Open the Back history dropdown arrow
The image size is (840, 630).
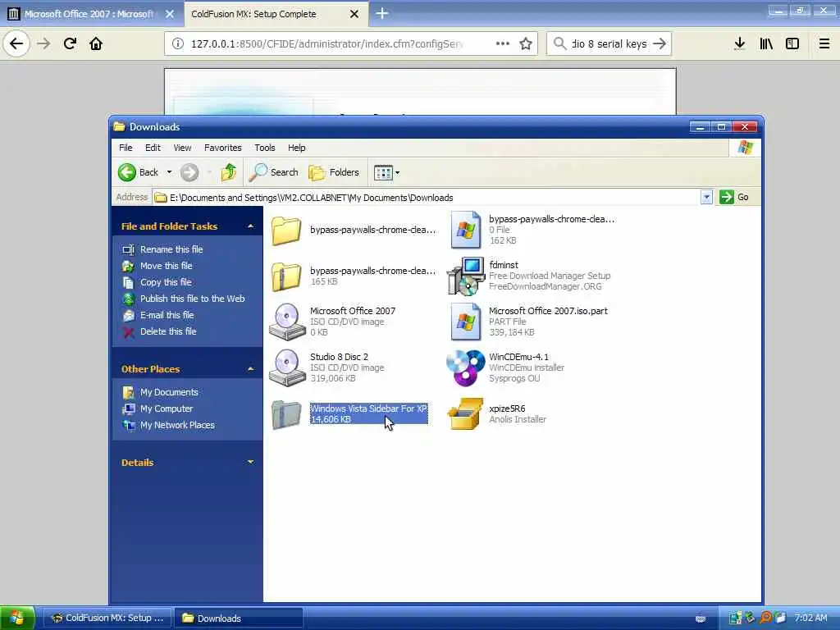coord(169,172)
